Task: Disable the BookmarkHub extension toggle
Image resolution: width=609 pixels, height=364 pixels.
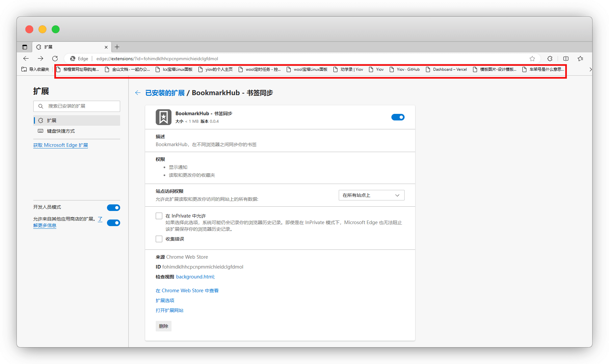Action: (x=398, y=117)
